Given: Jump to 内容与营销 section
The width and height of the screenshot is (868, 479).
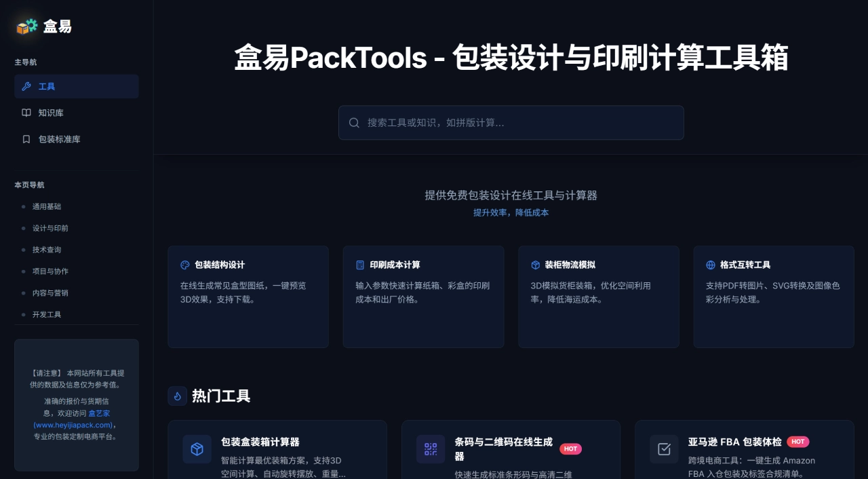Looking at the screenshot, I should click(x=50, y=293).
